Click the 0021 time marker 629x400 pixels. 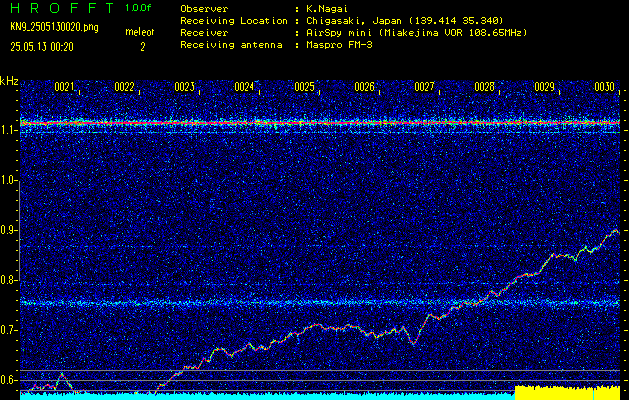64,87
